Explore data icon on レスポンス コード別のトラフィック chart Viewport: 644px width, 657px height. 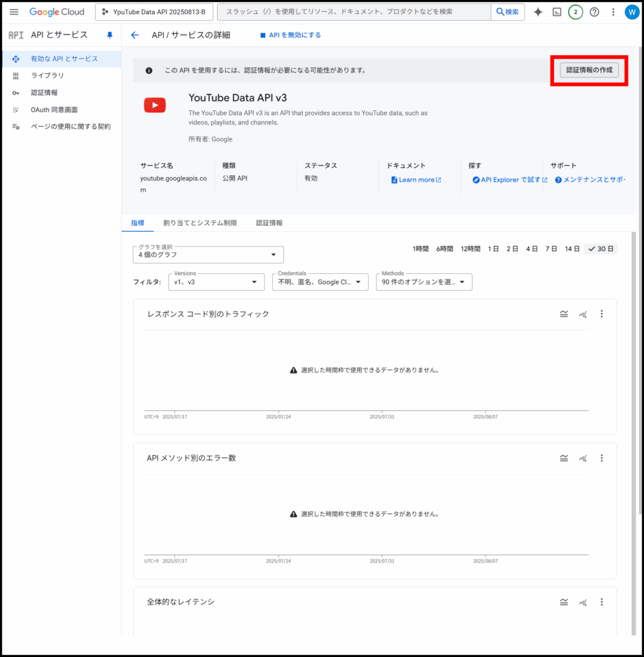point(583,314)
